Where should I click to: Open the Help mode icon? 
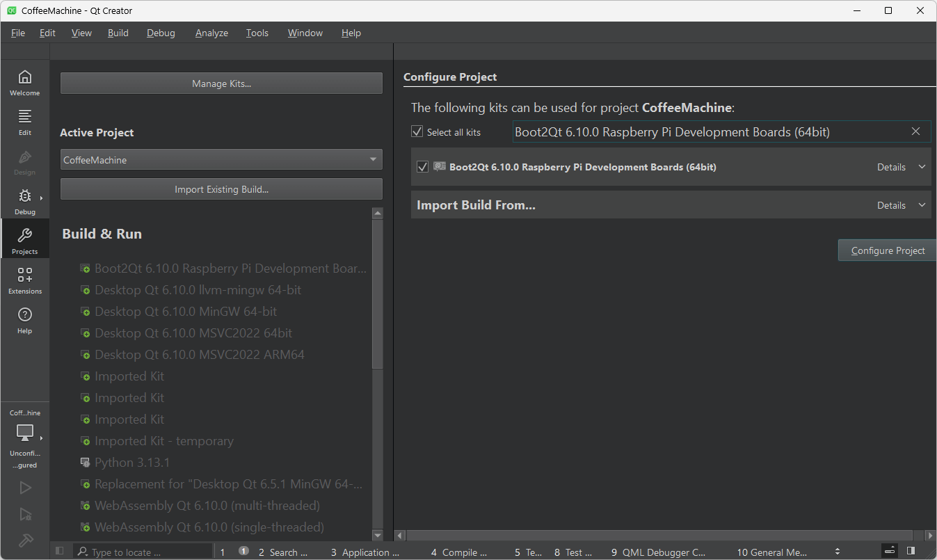25,319
